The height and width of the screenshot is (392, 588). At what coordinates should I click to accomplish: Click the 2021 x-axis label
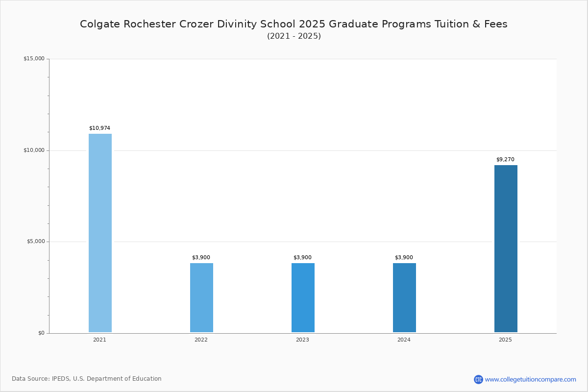(99, 340)
